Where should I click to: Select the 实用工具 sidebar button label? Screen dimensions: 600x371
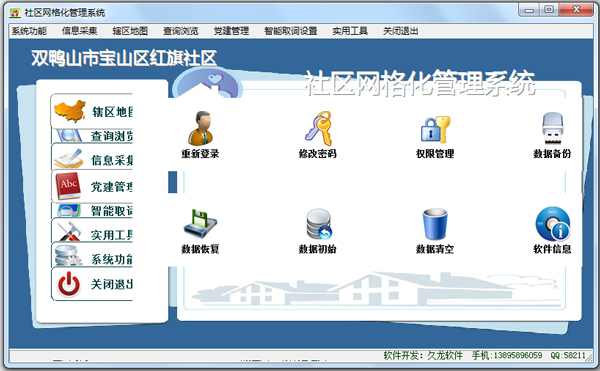[x=112, y=235]
